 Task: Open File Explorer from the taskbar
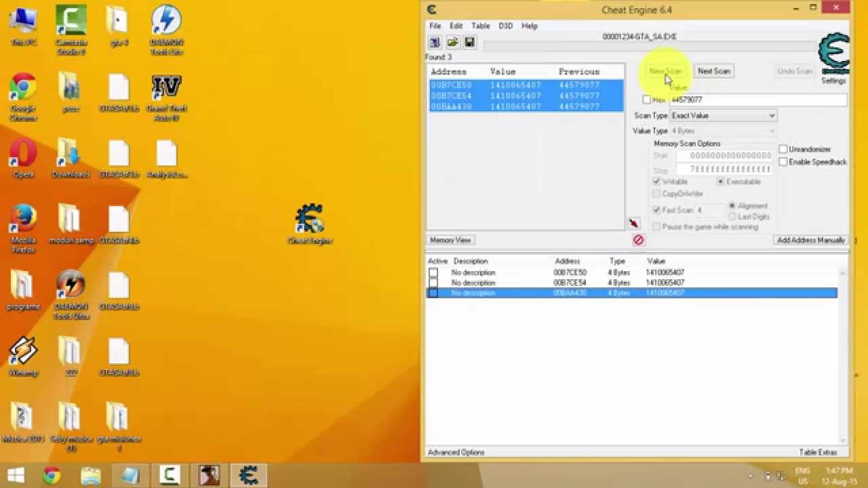(x=91, y=475)
